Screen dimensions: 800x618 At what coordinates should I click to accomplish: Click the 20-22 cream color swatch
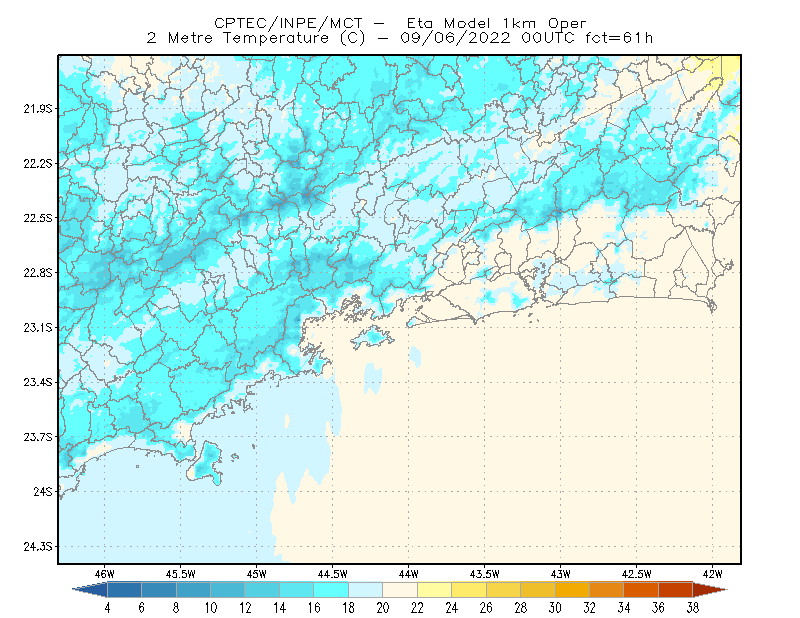pyautogui.click(x=400, y=590)
